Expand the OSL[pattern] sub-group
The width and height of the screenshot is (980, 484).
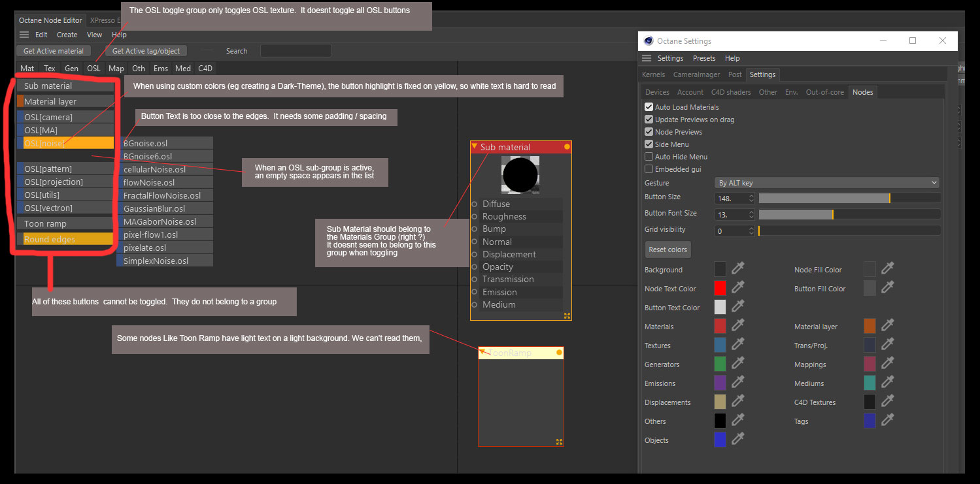65,169
